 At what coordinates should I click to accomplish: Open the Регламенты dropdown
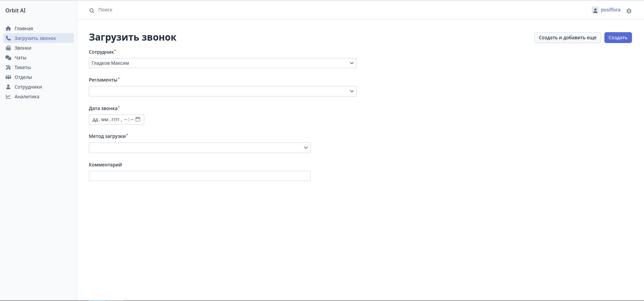coord(222,91)
